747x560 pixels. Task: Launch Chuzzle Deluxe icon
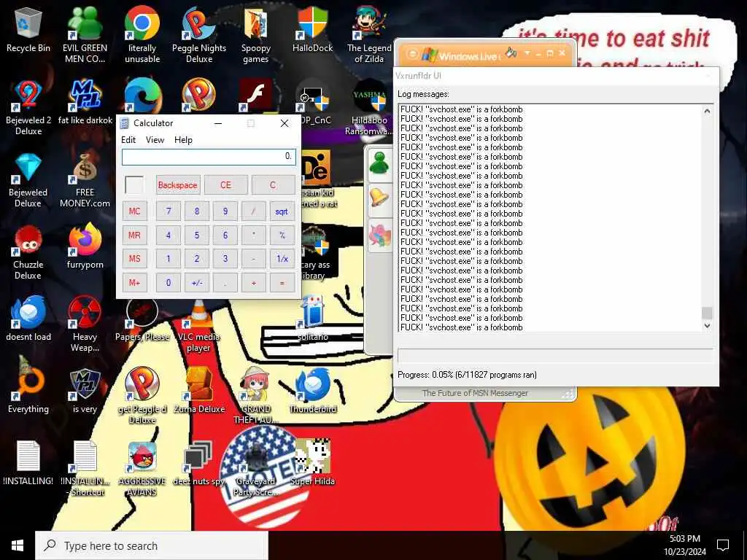[28, 252]
